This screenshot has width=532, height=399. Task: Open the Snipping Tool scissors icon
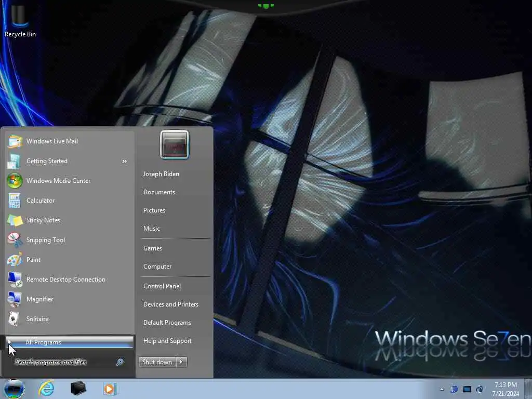tap(15, 240)
